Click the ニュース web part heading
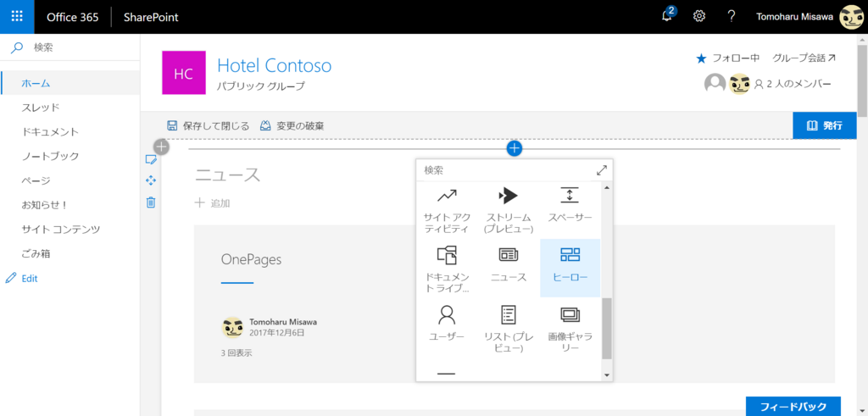The width and height of the screenshot is (868, 416). (227, 175)
